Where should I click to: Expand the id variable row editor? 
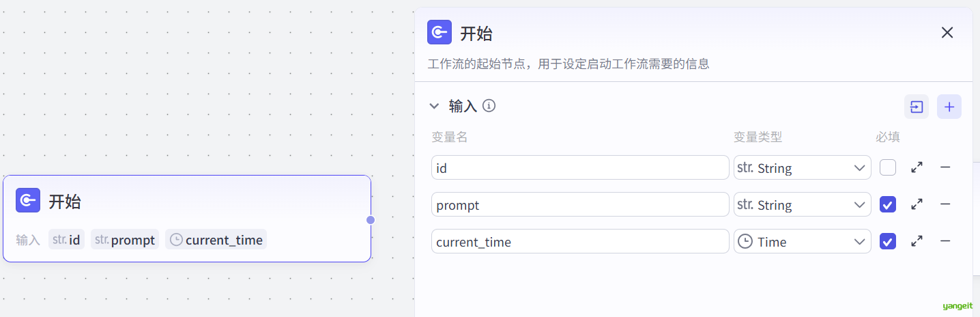[x=917, y=167]
